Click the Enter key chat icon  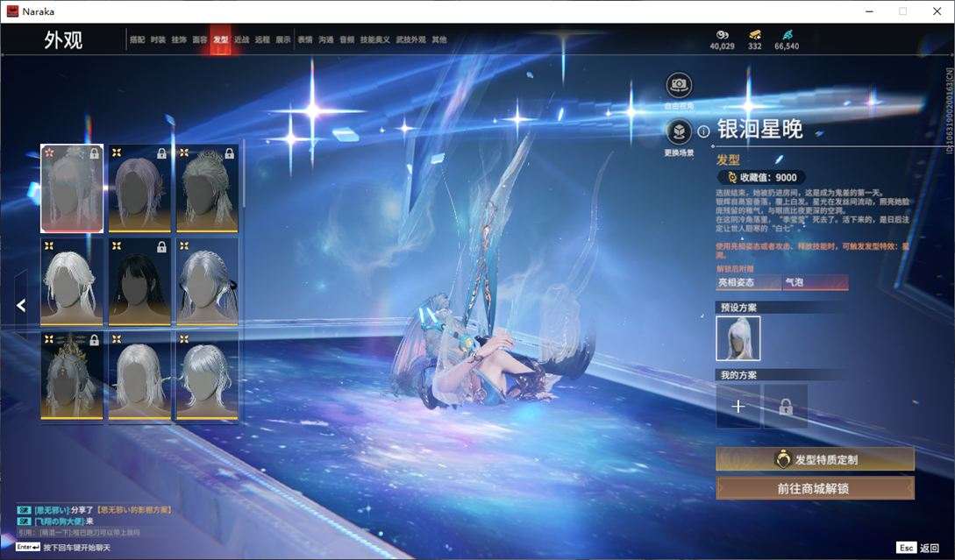(x=28, y=547)
